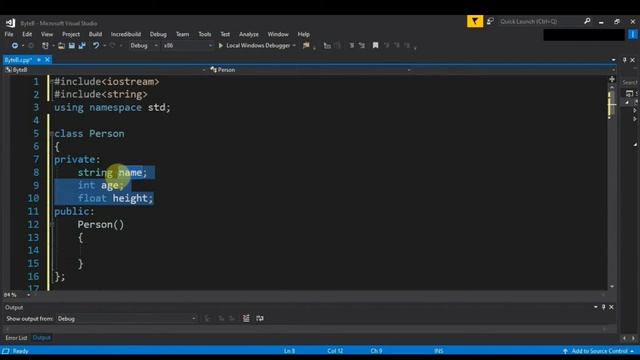Open the Window menu
This screenshot has height=360, width=640.
click(x=278, y=34)
